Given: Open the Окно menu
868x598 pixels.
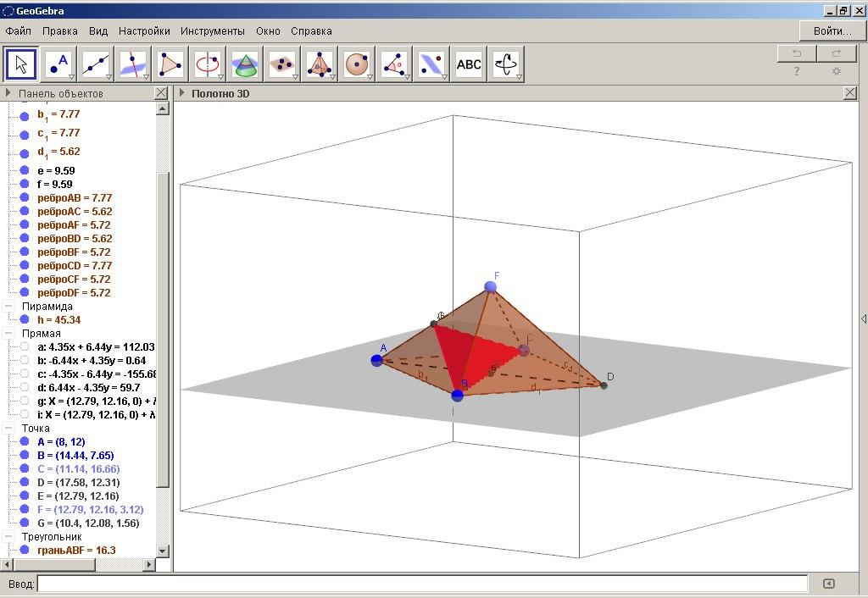Looking at the screenshot, I should point(268,31).
